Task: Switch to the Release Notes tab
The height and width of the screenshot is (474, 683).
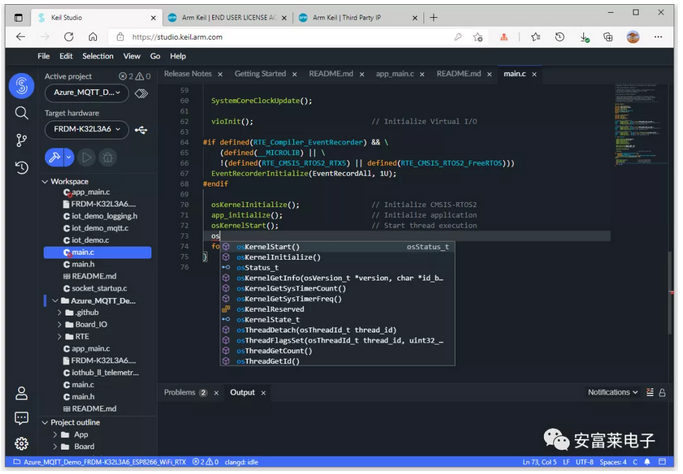Action: pos(188,74)
